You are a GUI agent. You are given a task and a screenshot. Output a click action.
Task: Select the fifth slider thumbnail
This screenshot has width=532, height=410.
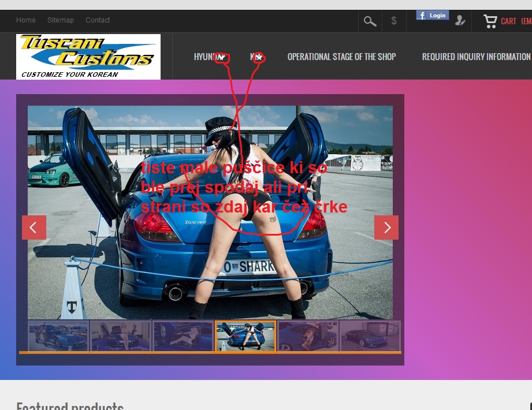[x=308, y=336]
